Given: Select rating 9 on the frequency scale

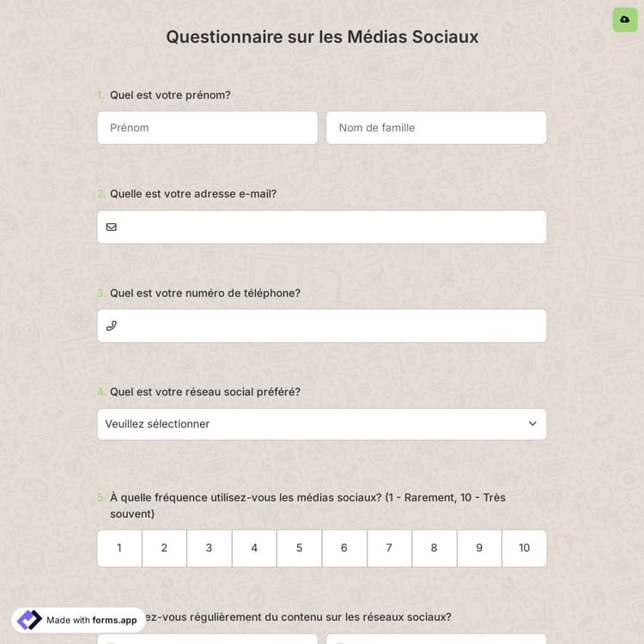Looking at the screenshot, I should 479,548.
